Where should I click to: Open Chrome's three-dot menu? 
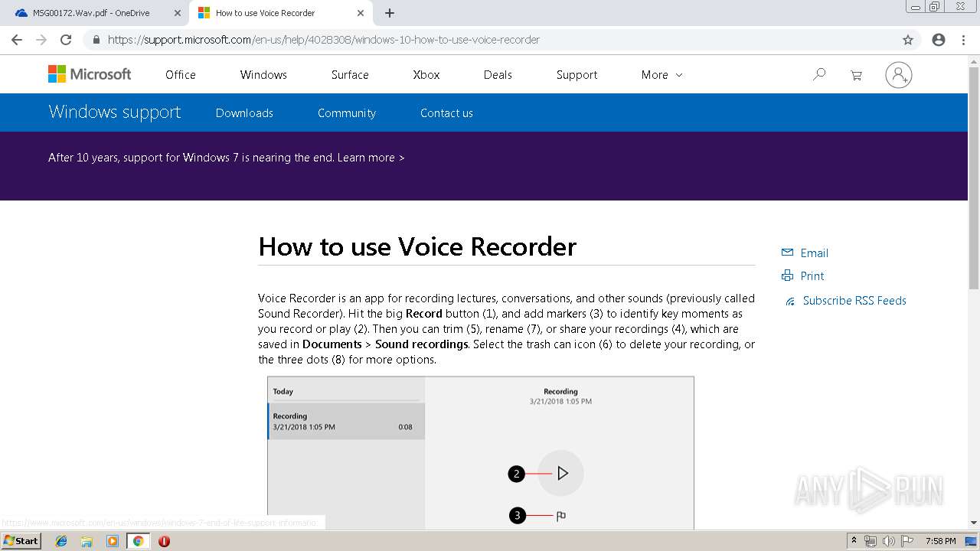tap(963, 40)
